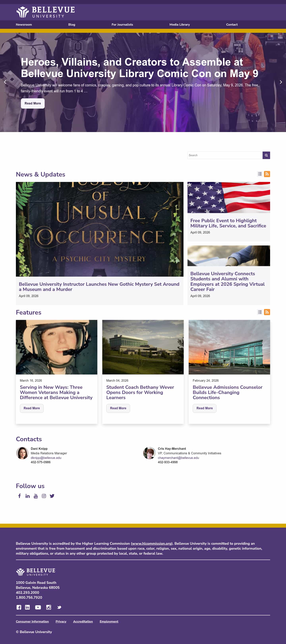Open the Features RSS feed icon

tap(267, 312)
